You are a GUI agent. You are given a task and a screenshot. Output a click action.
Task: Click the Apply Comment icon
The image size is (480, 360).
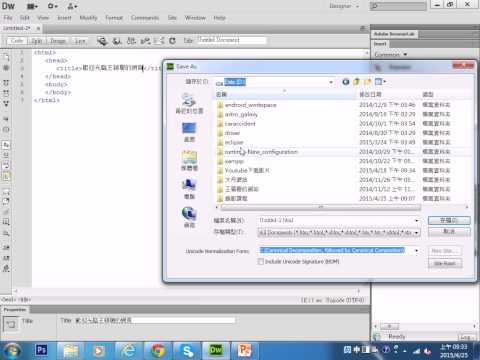6,191
